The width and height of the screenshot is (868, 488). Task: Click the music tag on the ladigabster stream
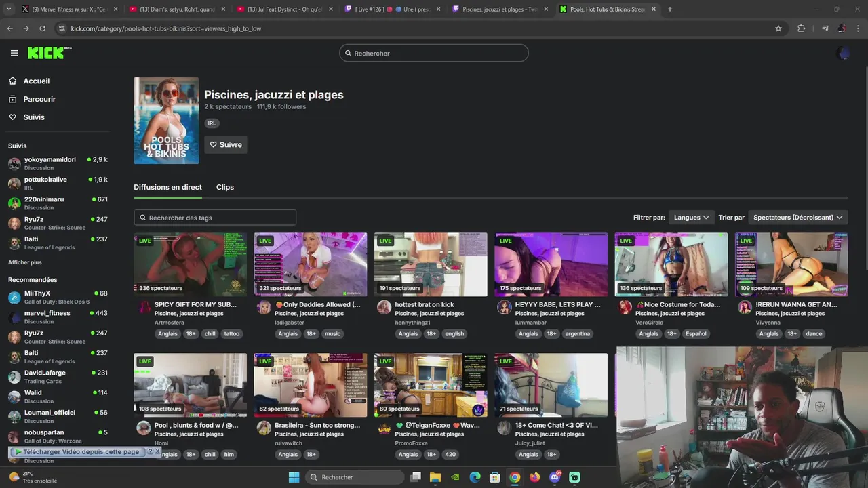(x=332, y=333)
